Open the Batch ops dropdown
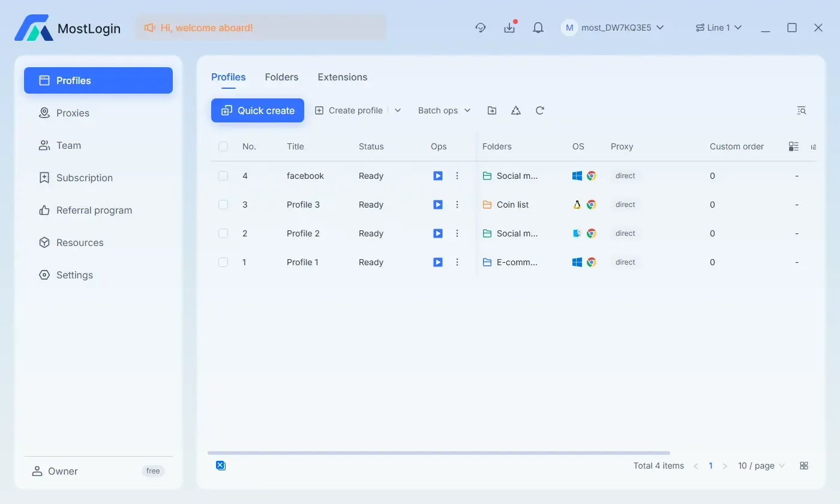The height and width of the screenshot is (504, 840). coord(445,110)
